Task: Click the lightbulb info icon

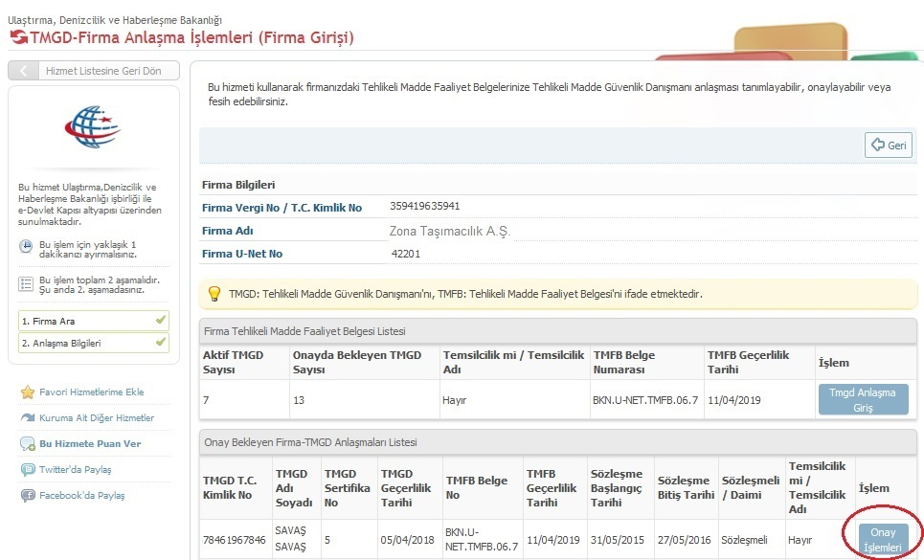Action: pyautogui.click(x=214, y=293)
